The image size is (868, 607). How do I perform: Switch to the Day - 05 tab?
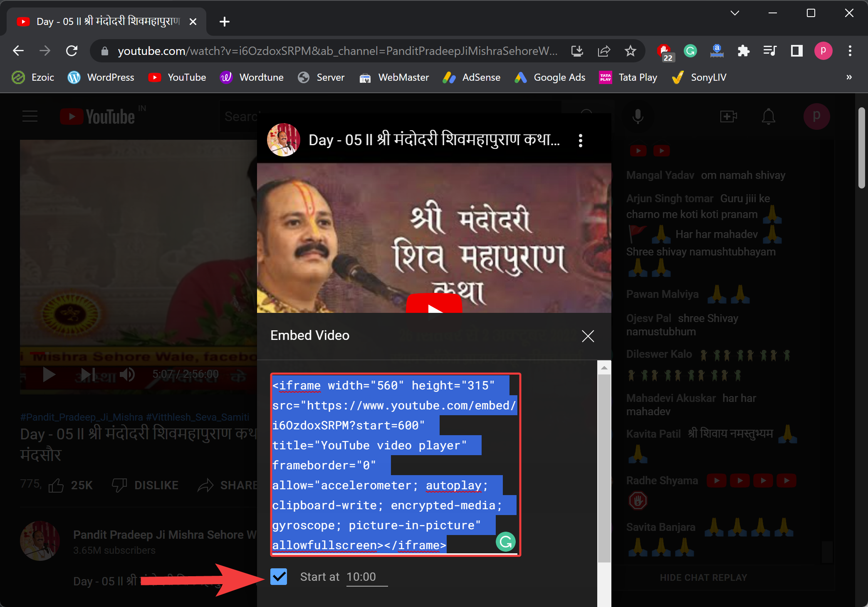[x=107, y=22]
